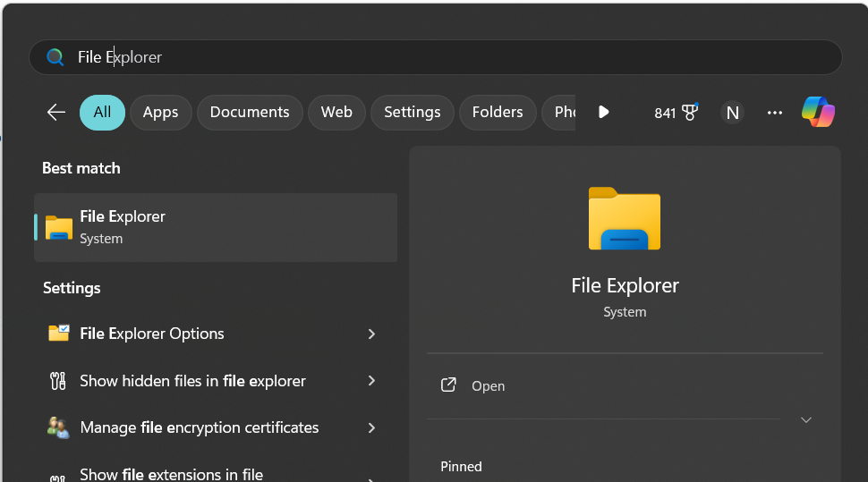Open Manage file encryption certificates result

click(216, 427)
